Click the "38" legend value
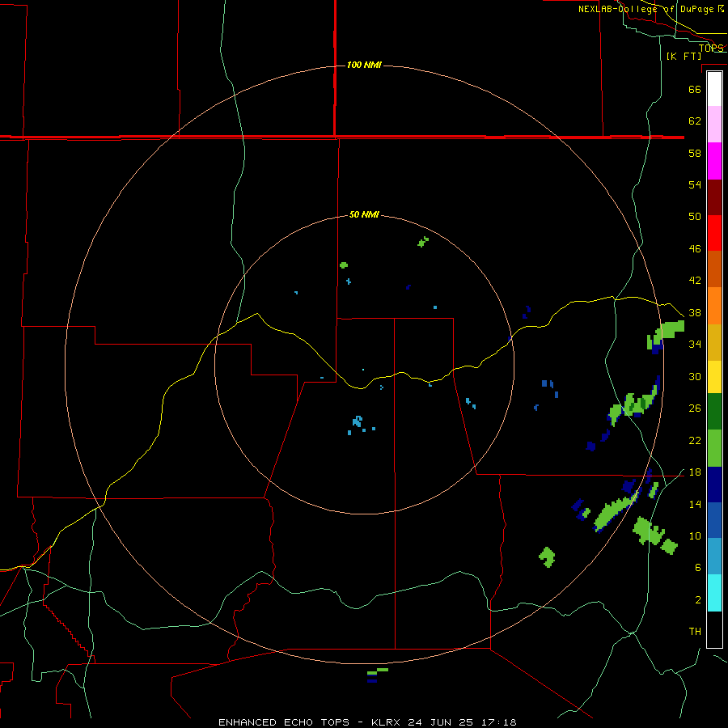Screen dimensions: 728x728 click(x=695, y=312)
